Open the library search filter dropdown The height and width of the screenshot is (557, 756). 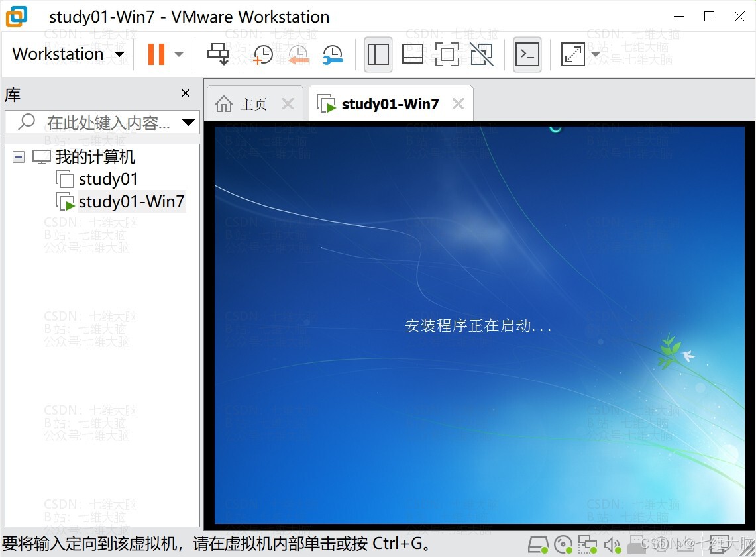tap(189, 123)
